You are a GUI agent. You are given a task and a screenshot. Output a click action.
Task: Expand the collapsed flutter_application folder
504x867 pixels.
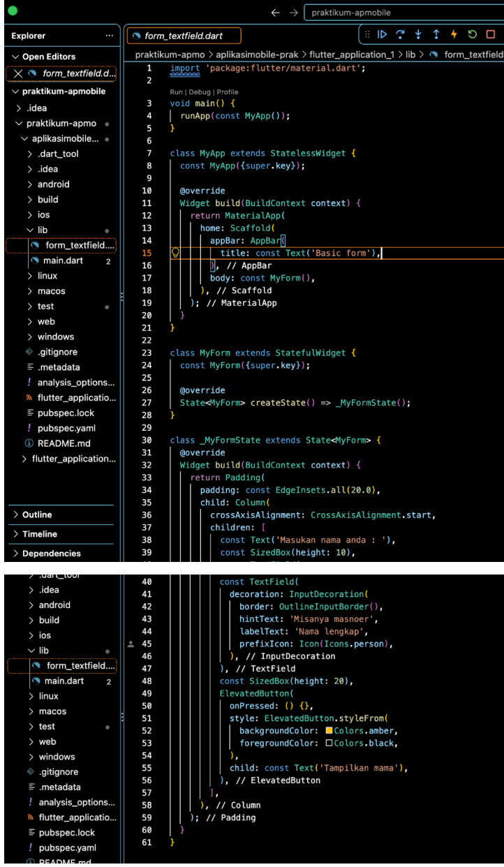click(x=25, y=459)
